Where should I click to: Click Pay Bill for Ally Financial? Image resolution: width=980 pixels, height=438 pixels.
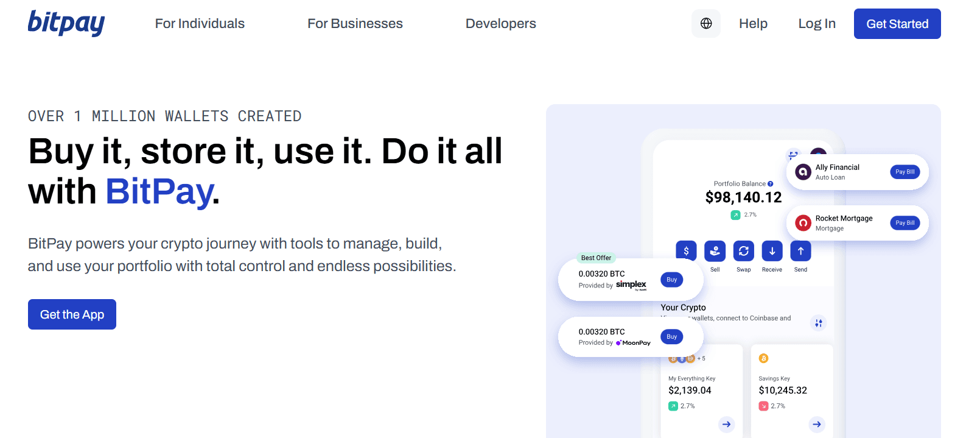coord(905,172)
